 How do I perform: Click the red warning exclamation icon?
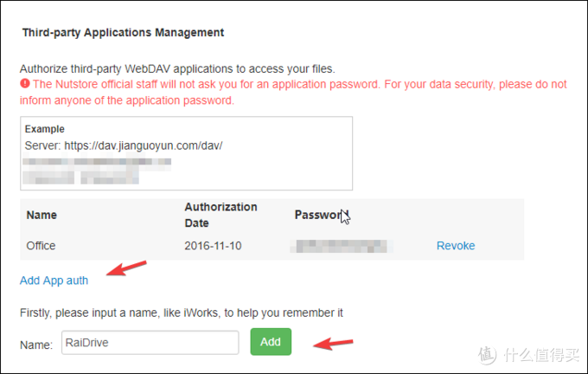tap(25, 83)
